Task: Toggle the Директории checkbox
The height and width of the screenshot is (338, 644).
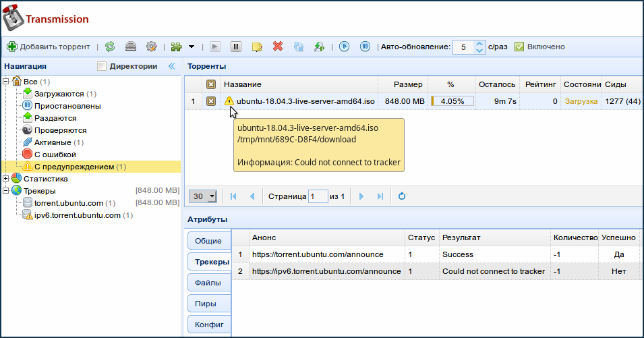Action: pyautogui.click(x=102, y=66)
